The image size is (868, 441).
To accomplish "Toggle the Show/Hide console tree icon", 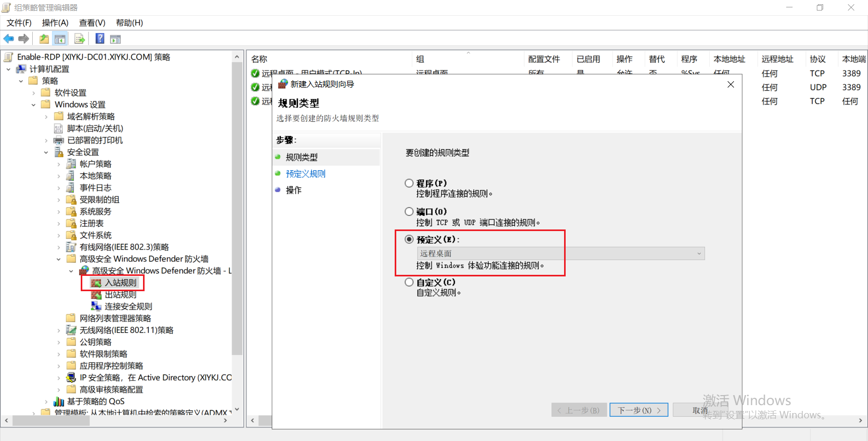I will pos(60,39).
